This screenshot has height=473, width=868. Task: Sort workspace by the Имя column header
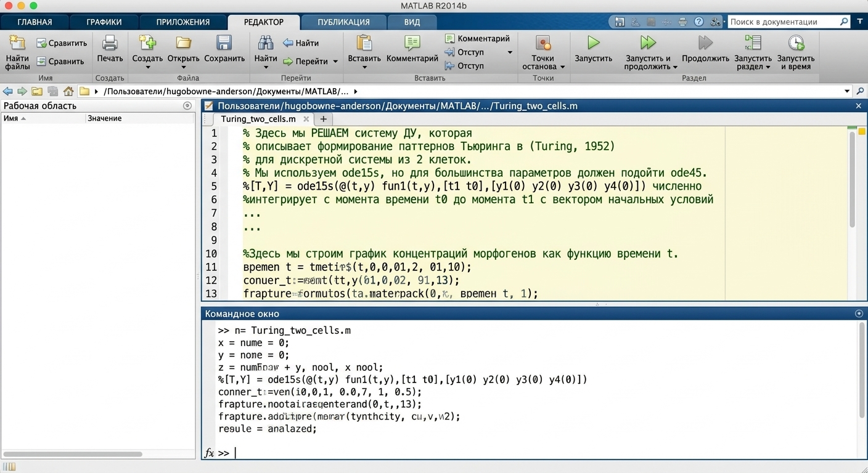click(x=43, y=118)
